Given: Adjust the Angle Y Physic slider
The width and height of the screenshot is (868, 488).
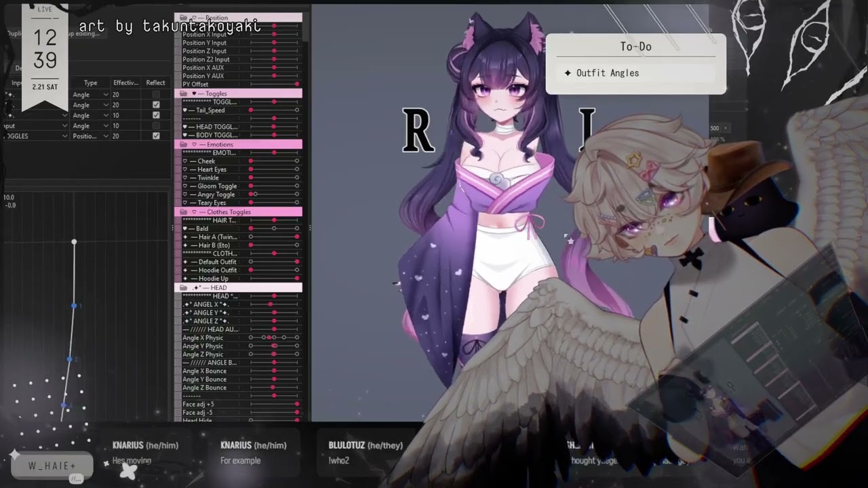Looking at the screenshot, I should click(274, 346).
